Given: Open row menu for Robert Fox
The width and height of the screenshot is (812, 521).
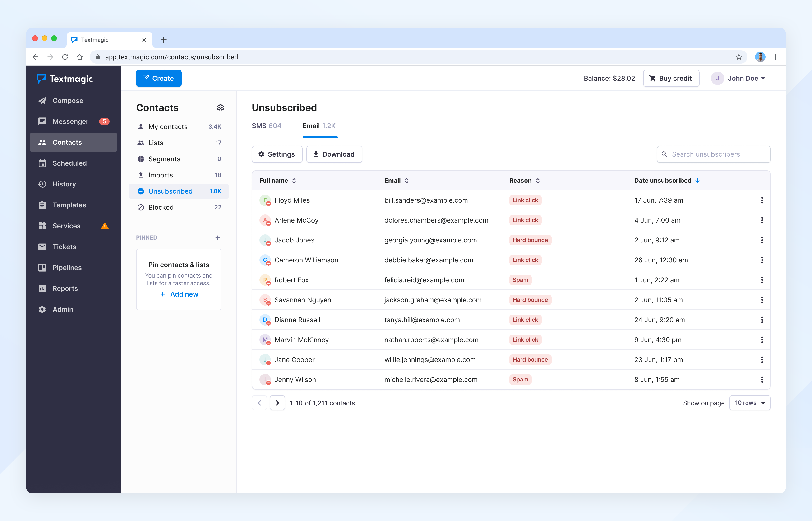Looking at the screenshot, I should tap(762, 280).
